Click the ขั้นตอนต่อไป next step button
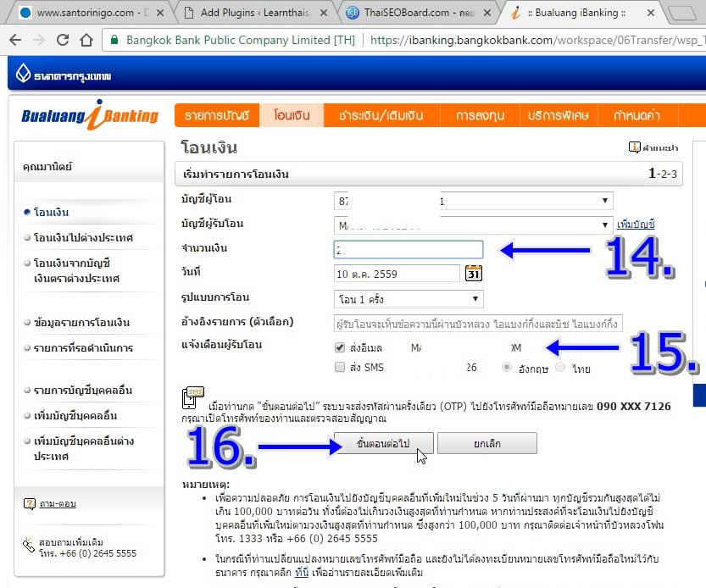Screen dimensions: 706x588 click(x=384, y=443)
